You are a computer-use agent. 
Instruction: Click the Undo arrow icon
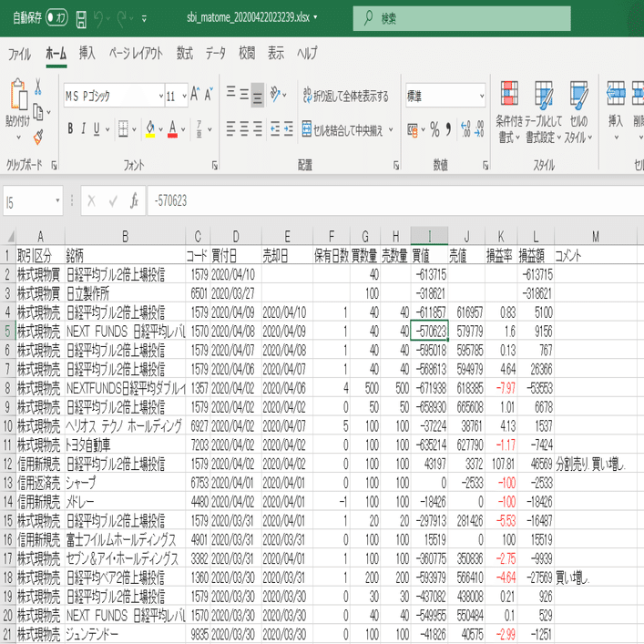click(98, 18)
